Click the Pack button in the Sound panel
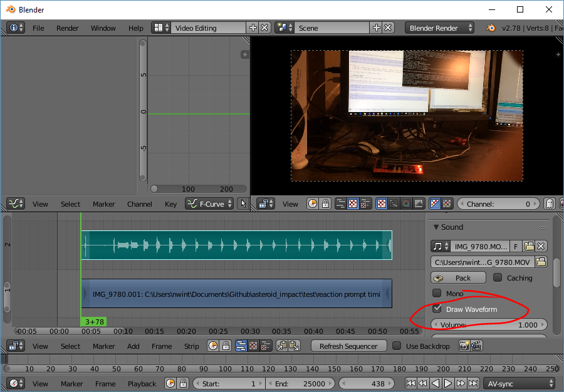 tap(458, 277)
